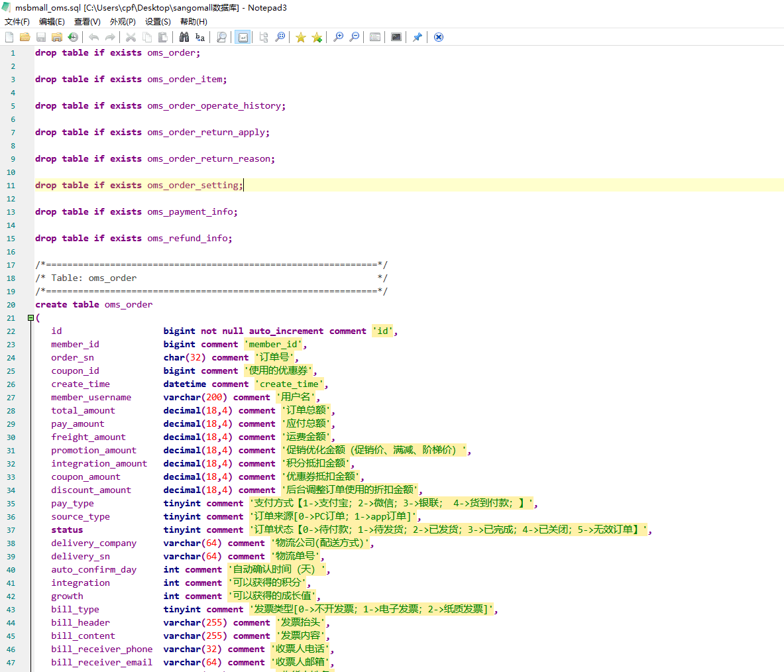Paste from the clipboard icon
784x672 pixels.
click(x=162, y=37)
